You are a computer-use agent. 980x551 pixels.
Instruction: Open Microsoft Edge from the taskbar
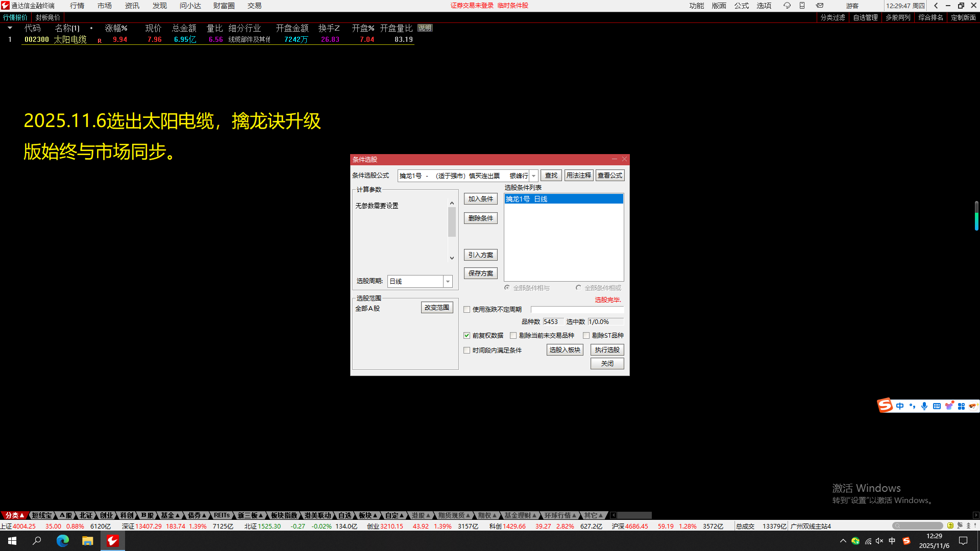pos(62,541)
